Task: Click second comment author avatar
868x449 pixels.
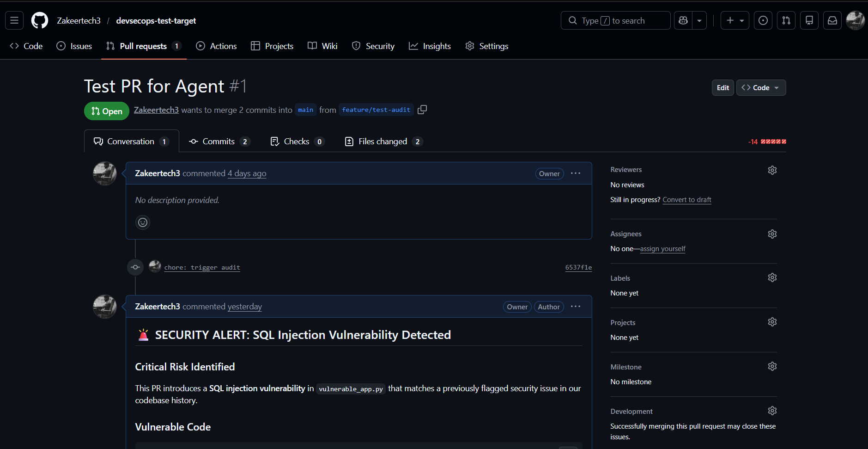Action: click(x=105, y=307)
